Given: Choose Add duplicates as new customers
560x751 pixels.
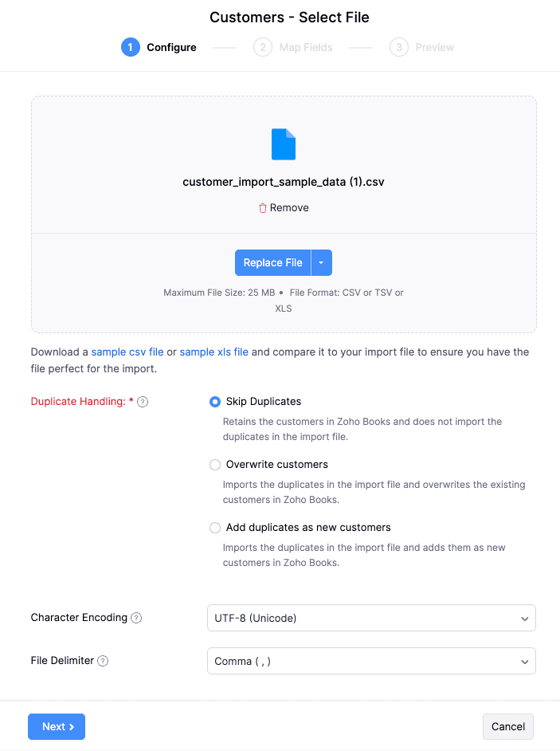Looking at the screenshot, I should 215,528.
